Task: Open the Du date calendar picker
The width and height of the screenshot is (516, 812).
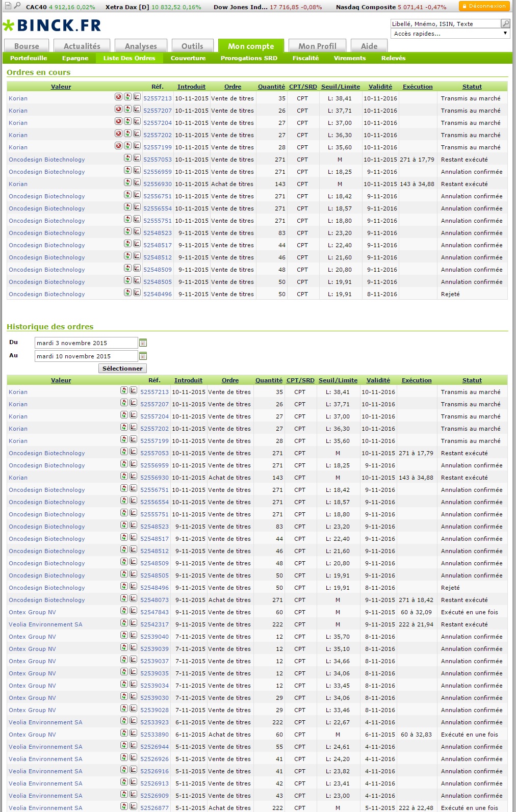Action: pyautogui.click(x=143, y=343)
